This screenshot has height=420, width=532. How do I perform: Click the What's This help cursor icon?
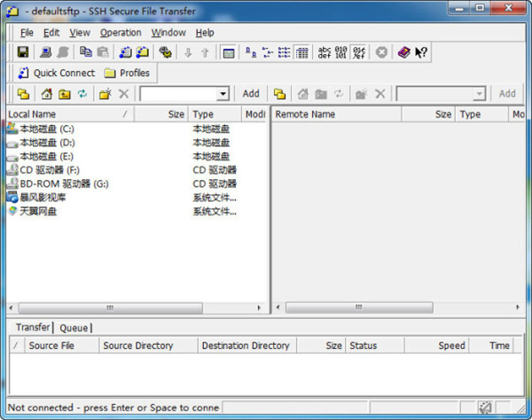[x=421, y=53]
